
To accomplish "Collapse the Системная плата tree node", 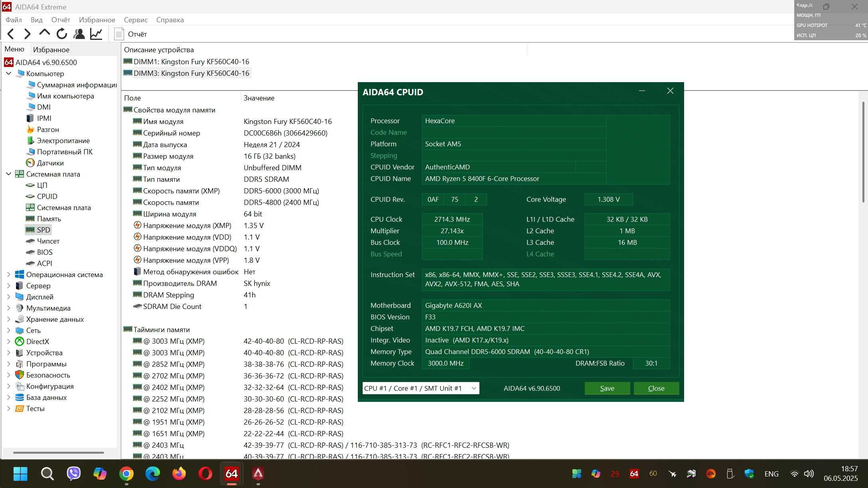I will (x=8, y=174).
